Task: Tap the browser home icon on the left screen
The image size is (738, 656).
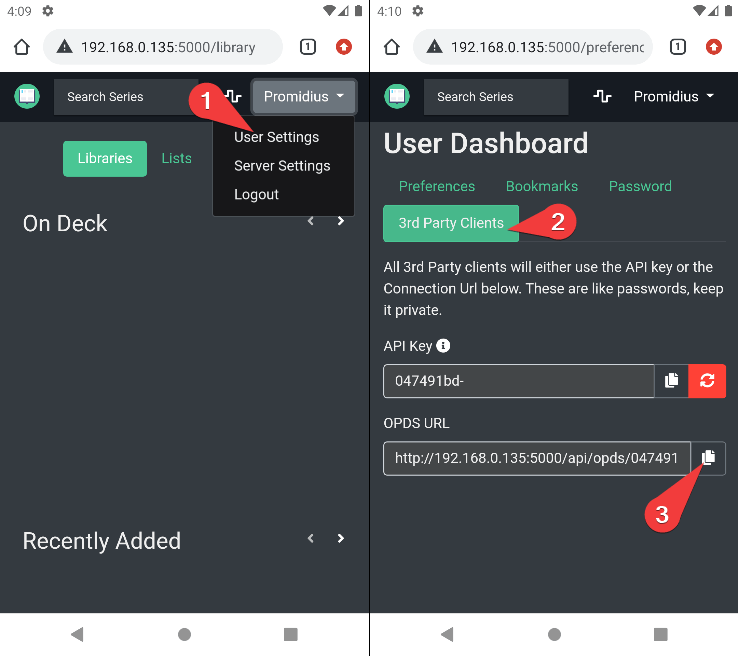Action: coord(22,47)
